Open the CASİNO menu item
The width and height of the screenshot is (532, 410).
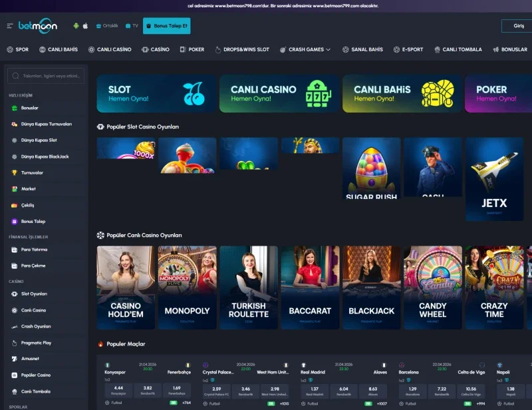coord(156,50)
